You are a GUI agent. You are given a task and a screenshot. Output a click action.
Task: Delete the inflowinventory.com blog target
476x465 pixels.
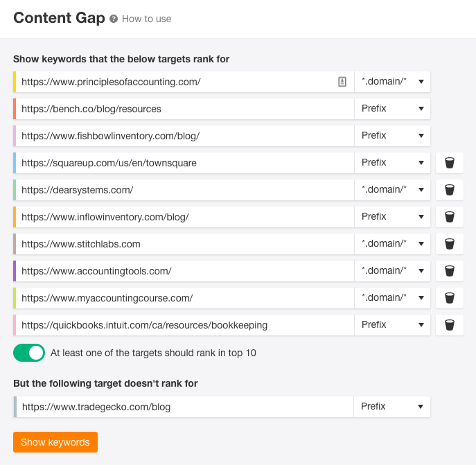click(x=450, y=217)
